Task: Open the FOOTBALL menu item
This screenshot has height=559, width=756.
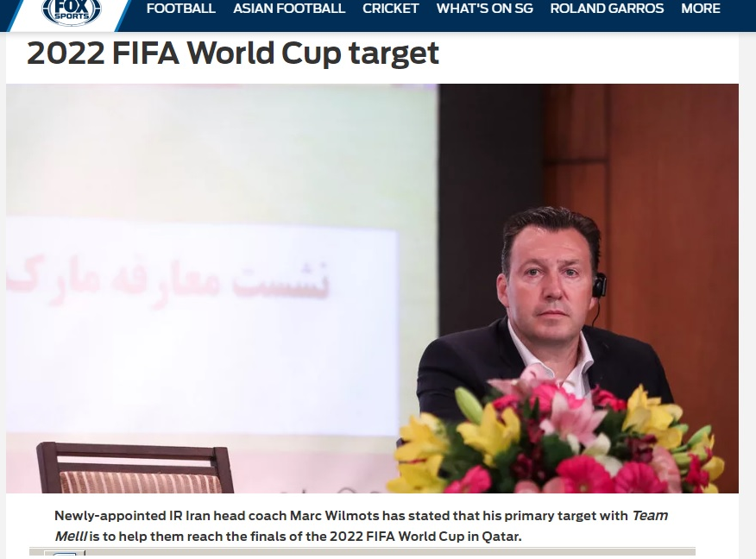Action: pos(181,9)
